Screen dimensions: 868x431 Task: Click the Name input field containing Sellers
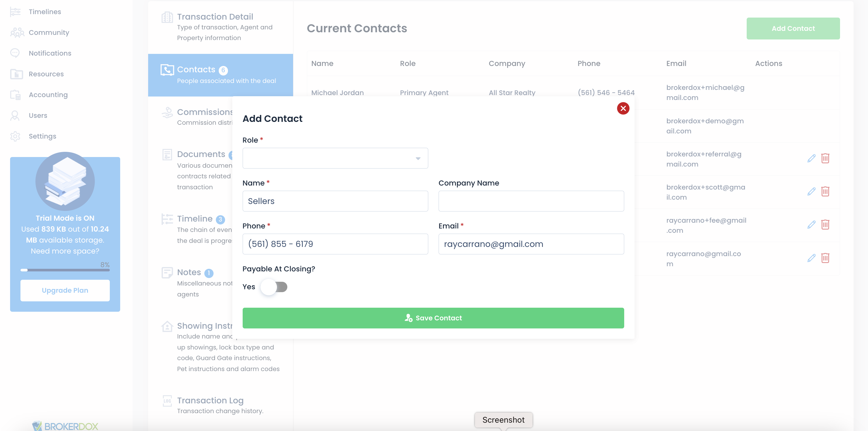tap(335, 201)
